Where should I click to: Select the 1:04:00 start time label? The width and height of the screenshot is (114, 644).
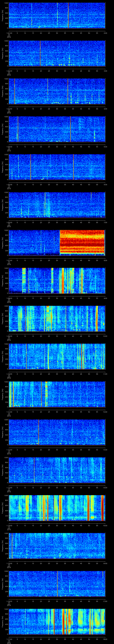click(9, 147)
